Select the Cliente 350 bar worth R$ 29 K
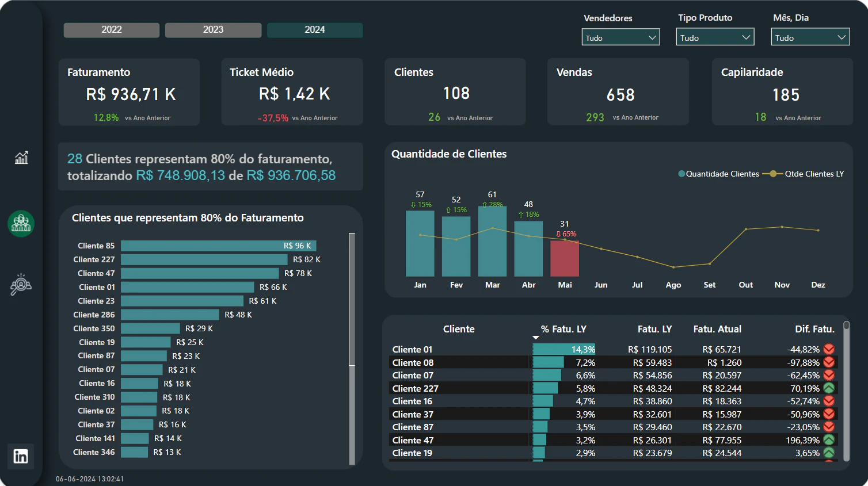This screenshot has width=868, height=486. click(x=151, y=328)
